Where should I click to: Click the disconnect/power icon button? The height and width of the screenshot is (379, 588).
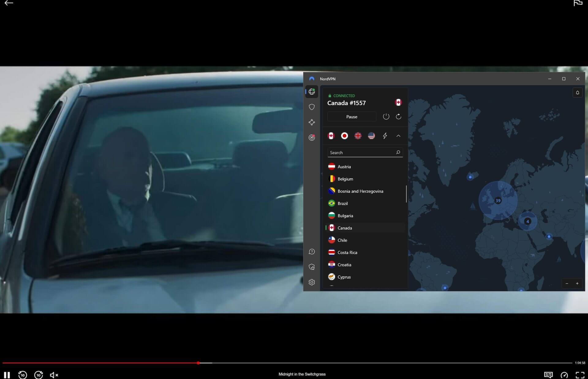pos(385,116)
